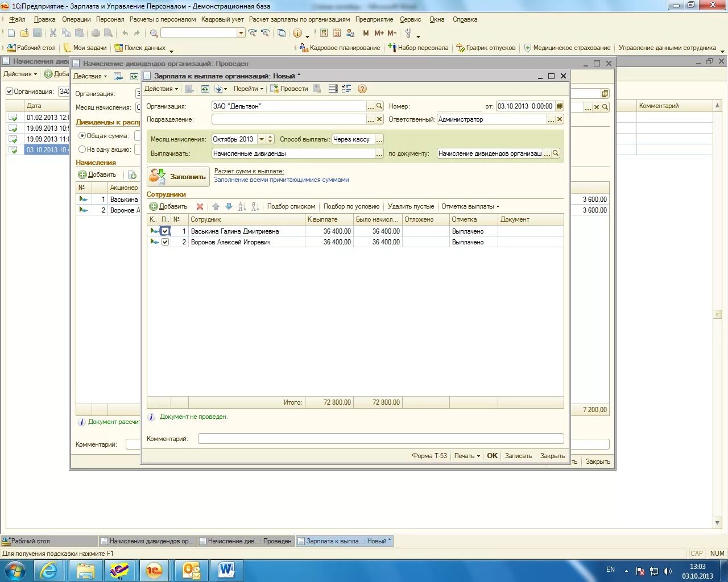Screen dimensions: 728x582
Task: Open the main toolbar search field dropdown arrow
Action: click(241, 33)
